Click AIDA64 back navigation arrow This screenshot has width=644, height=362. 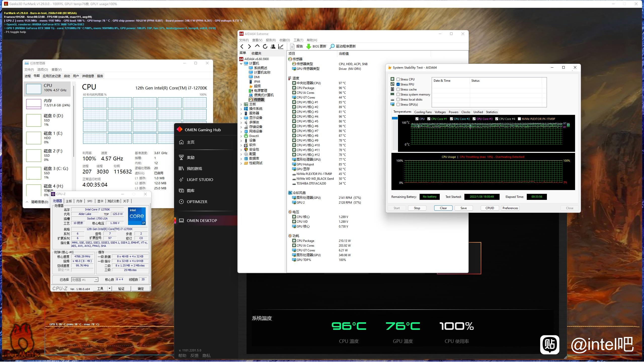click(242, 46)
